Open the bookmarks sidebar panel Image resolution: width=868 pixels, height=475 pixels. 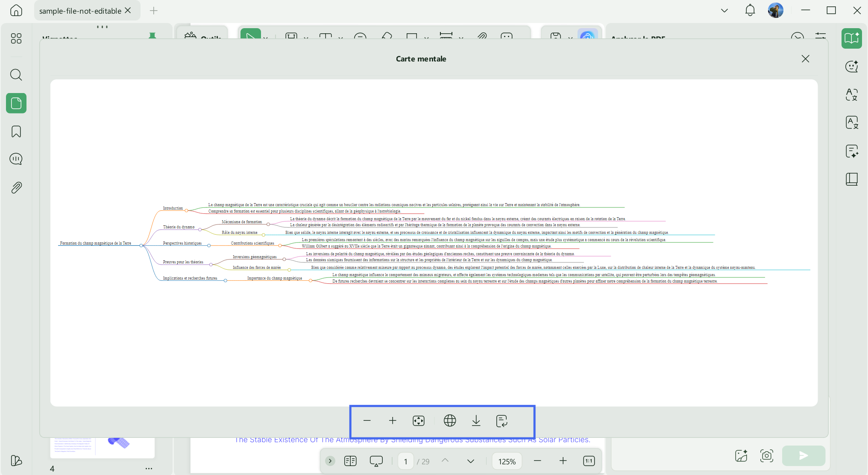(x=16, y=131)
